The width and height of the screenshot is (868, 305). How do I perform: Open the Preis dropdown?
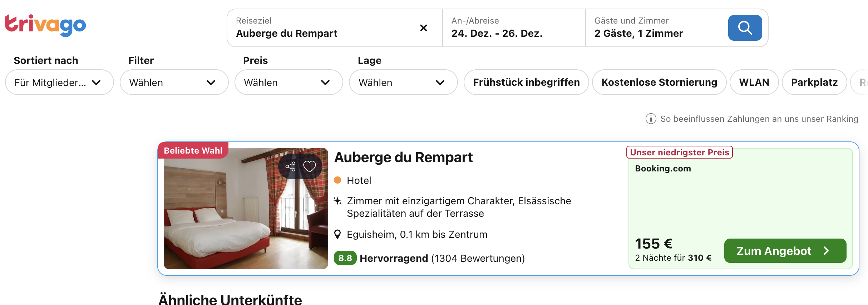click(x=288, y=82)
